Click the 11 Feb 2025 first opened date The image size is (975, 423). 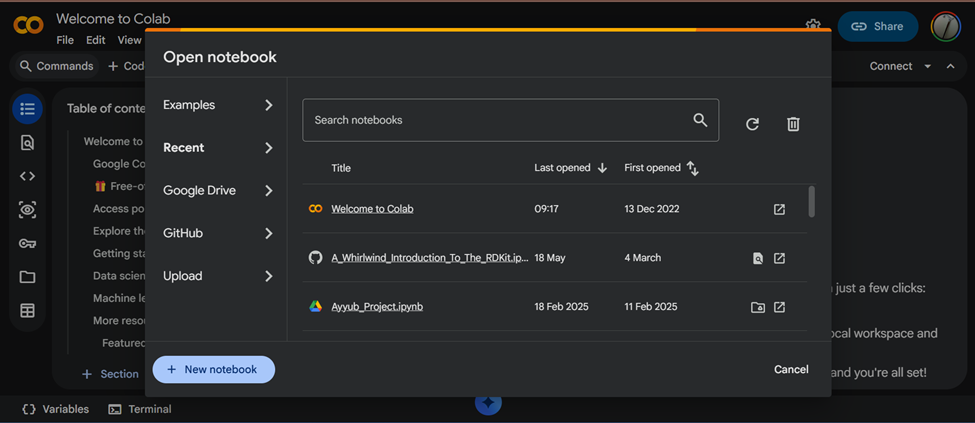click(x=651, y=307)
